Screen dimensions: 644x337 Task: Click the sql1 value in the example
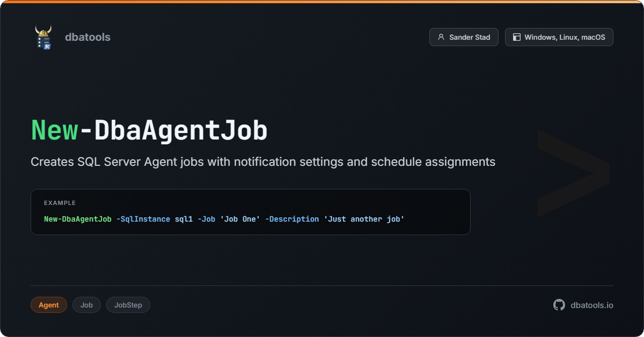coord(184,219)
